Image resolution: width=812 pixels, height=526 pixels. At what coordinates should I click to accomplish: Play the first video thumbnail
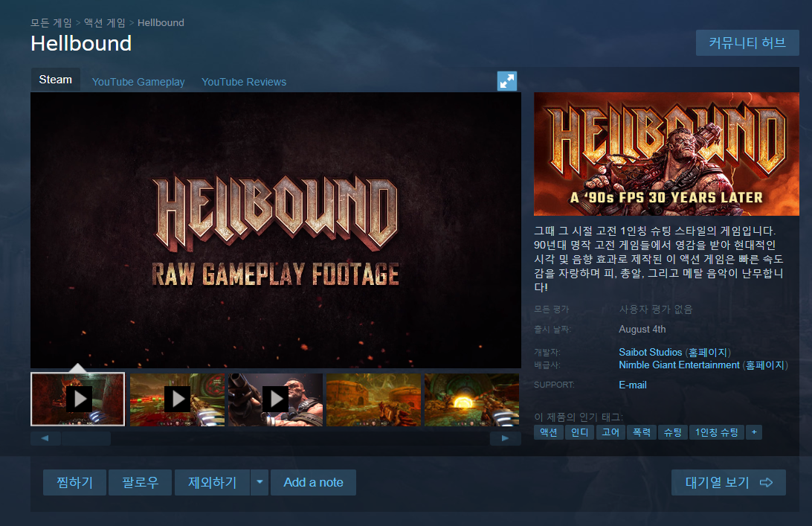77,399
